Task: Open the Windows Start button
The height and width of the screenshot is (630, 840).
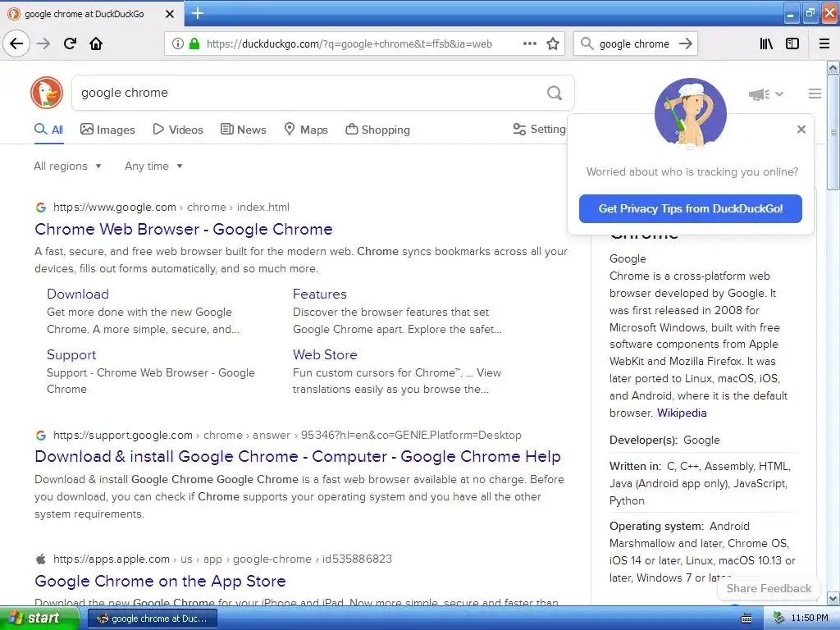Action: [39, 619]
